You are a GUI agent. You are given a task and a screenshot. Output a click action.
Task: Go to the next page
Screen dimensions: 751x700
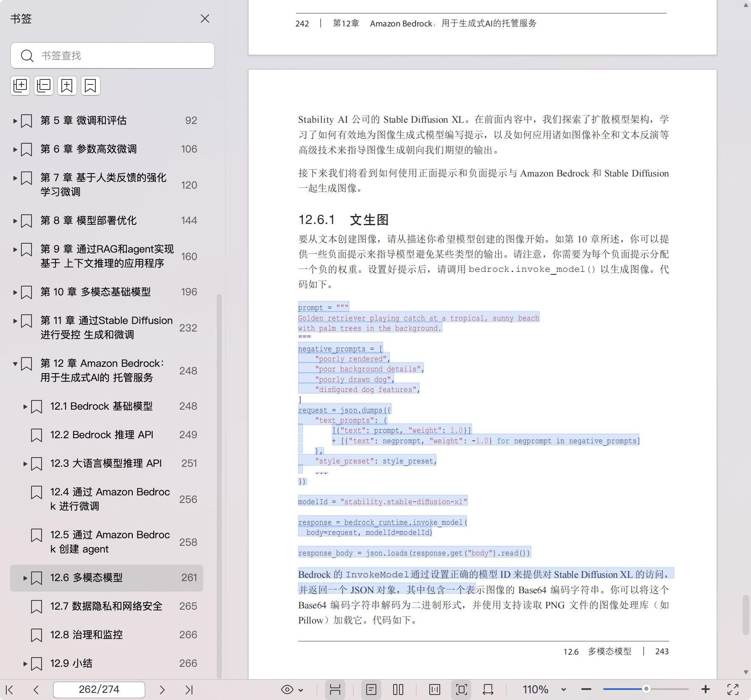click(x=162, y=689)
